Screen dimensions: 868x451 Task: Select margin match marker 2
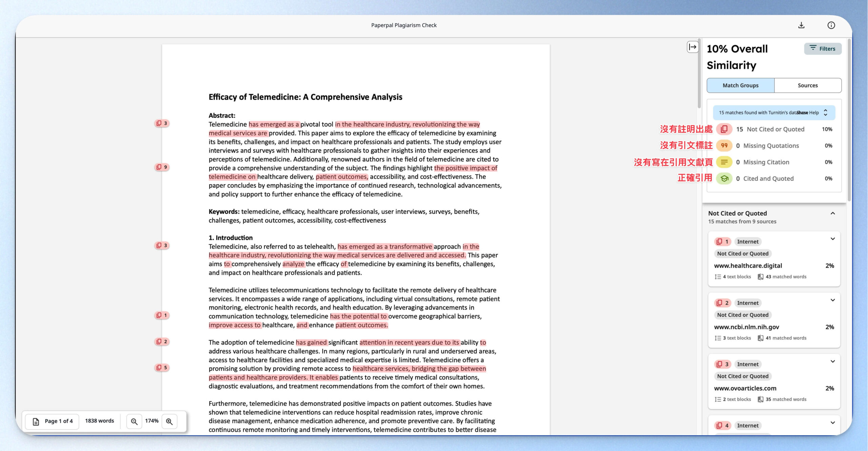tap(162, 342)
